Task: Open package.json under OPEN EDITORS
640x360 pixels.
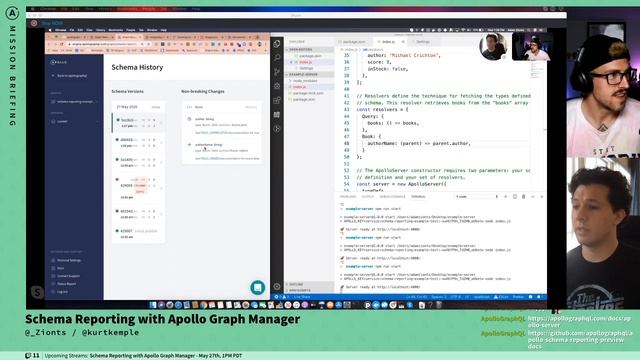Action: pos(310,56)
